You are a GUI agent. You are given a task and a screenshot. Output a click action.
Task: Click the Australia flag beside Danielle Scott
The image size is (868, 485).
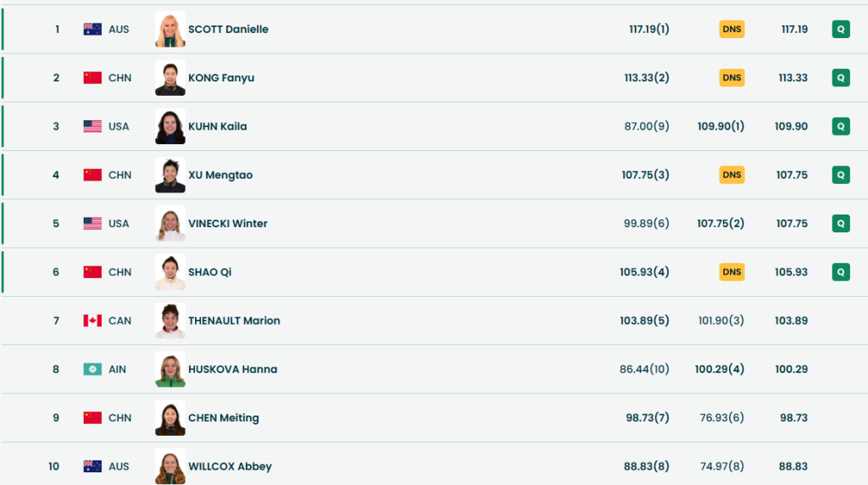pos(92,29)
